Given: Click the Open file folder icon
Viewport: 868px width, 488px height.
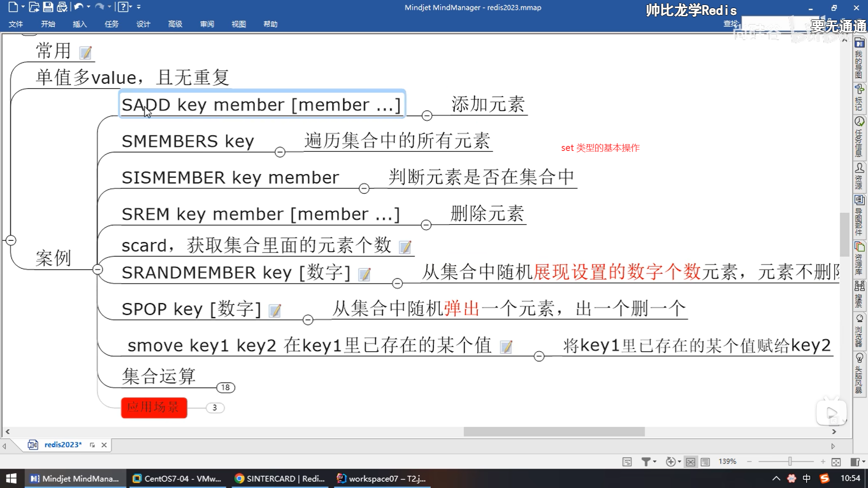Looking at the screenshot, I should click(34, 7).
